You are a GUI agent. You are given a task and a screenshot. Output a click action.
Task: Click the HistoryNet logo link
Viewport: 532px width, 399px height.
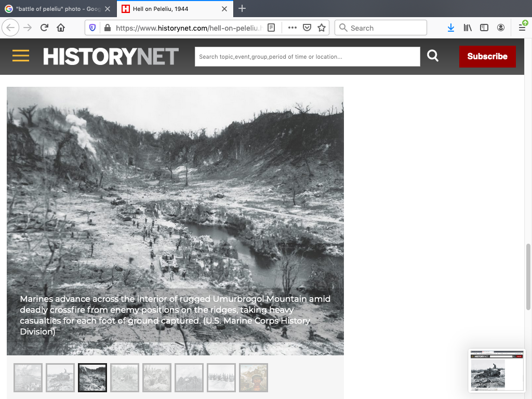click(x=111, y=56)
